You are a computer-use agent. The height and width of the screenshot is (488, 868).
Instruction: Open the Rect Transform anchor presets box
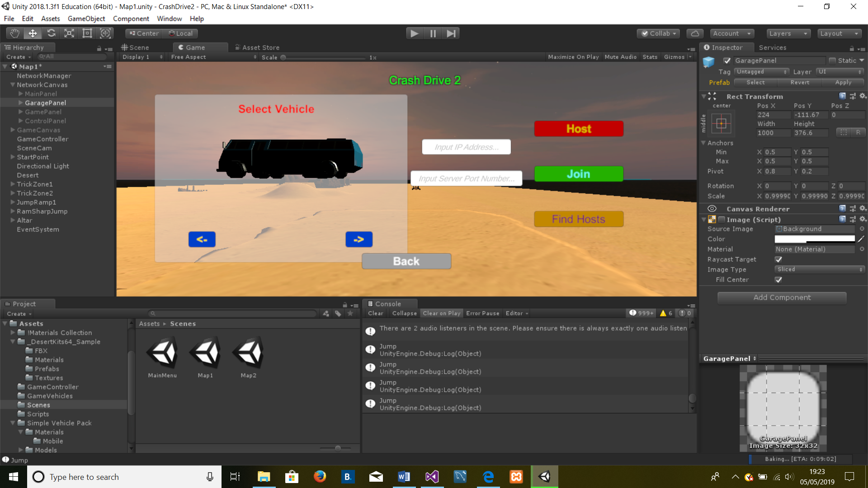click(x=722, y=123)
